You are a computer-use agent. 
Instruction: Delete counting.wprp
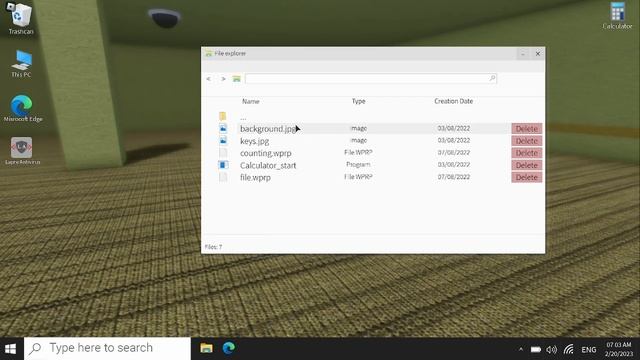(x=527, y=153)
